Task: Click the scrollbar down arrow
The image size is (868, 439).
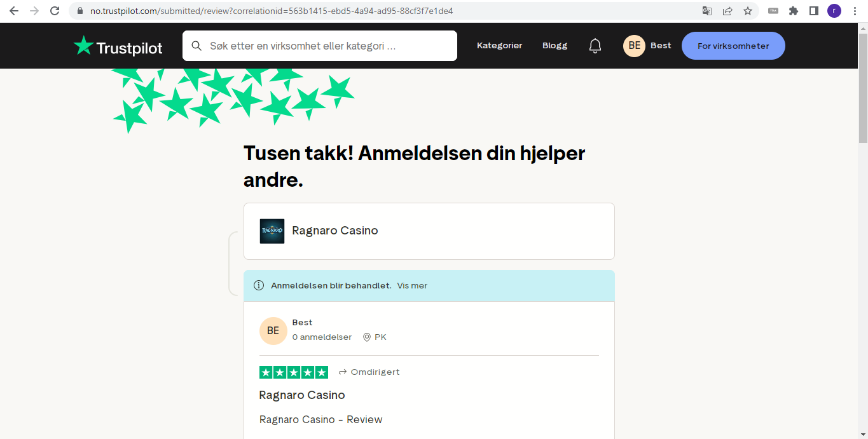Action: [863, 434]
